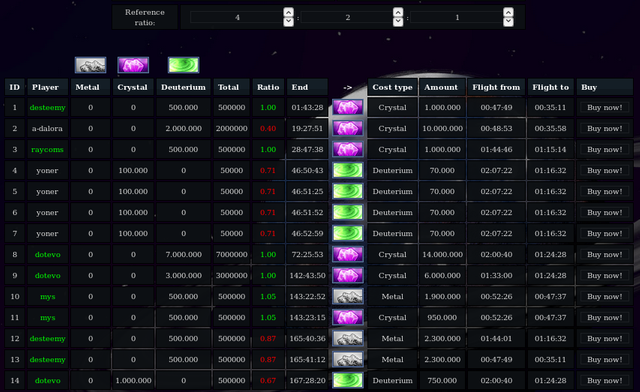640x392 pixels.
Task: Sort table by the Total column header
Action: [231, 87]
